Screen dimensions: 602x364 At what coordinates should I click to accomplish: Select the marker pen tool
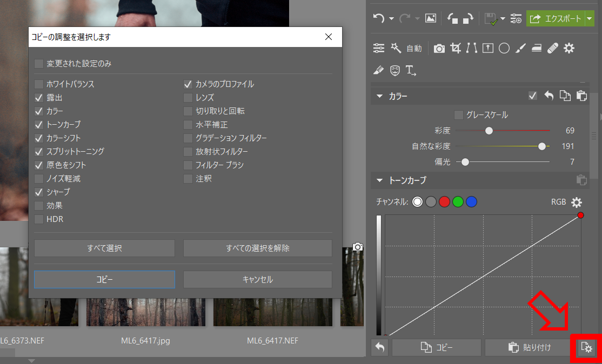[x=378, y=70]
